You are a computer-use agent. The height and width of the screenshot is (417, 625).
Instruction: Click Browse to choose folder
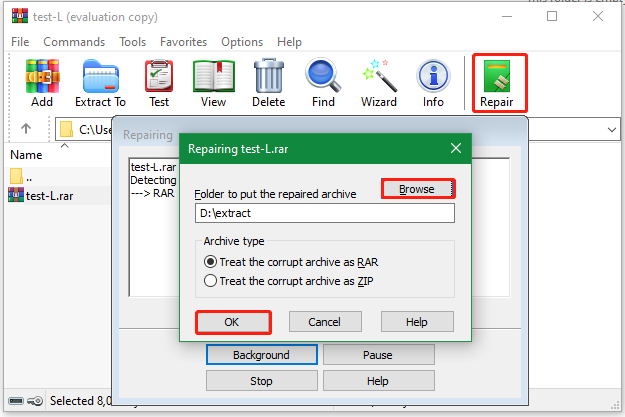417,189
